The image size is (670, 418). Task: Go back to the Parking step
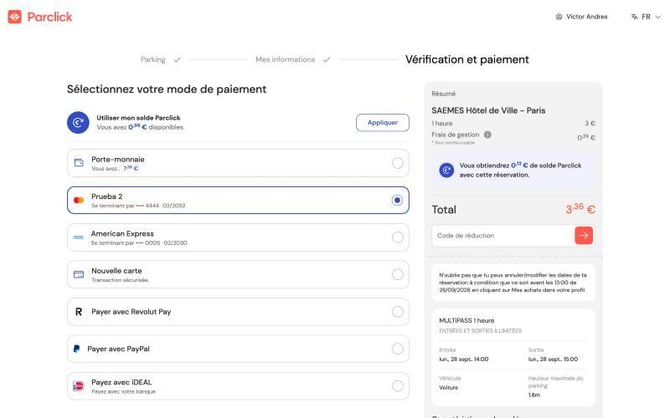click(153, 59)
